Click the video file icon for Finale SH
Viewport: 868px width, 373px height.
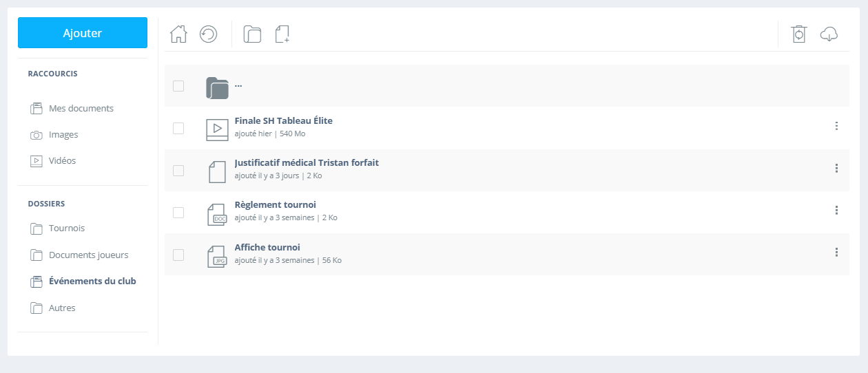pos(217,129)
